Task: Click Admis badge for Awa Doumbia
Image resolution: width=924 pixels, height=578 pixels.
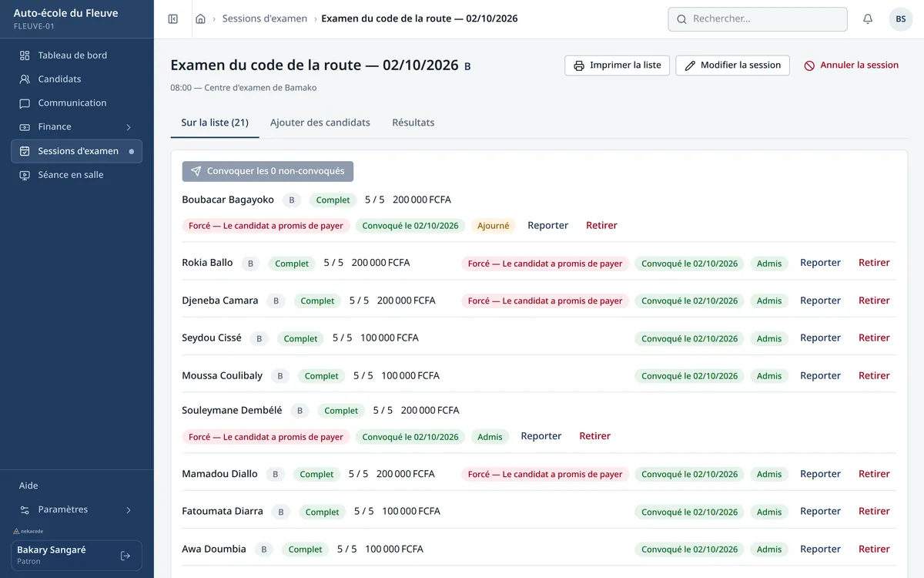Action: click(769, 549)
